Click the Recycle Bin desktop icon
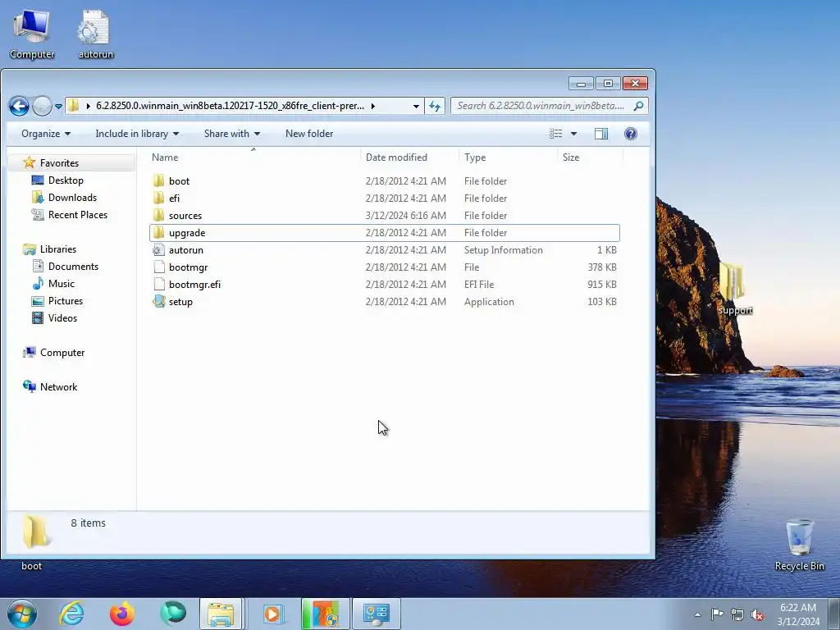840x630 pixels. point(799,545)
